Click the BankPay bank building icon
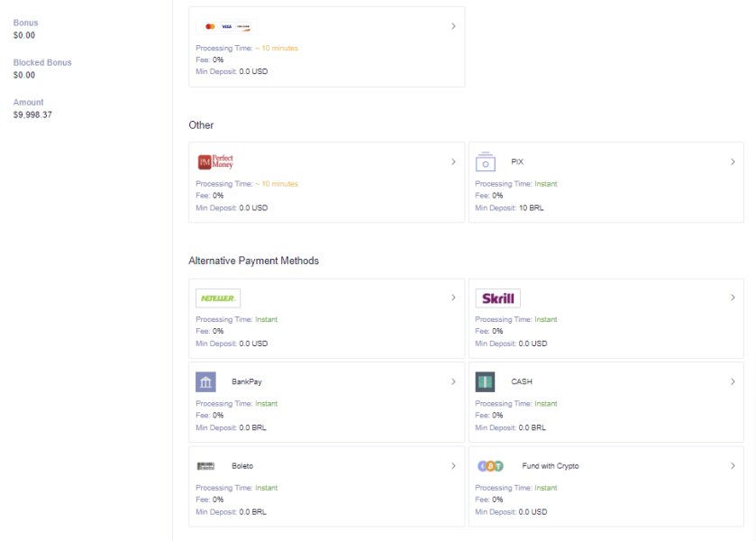The height and width of the screenshot is (541, 756). tap(206, 382)
